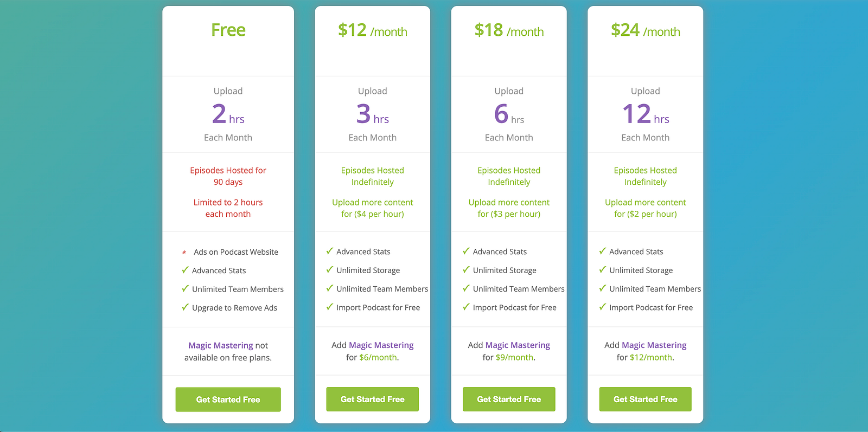This screenshot has height=432, width=868.
Task: Click Get Started Free under the Free plan
Action: (228, 399)
